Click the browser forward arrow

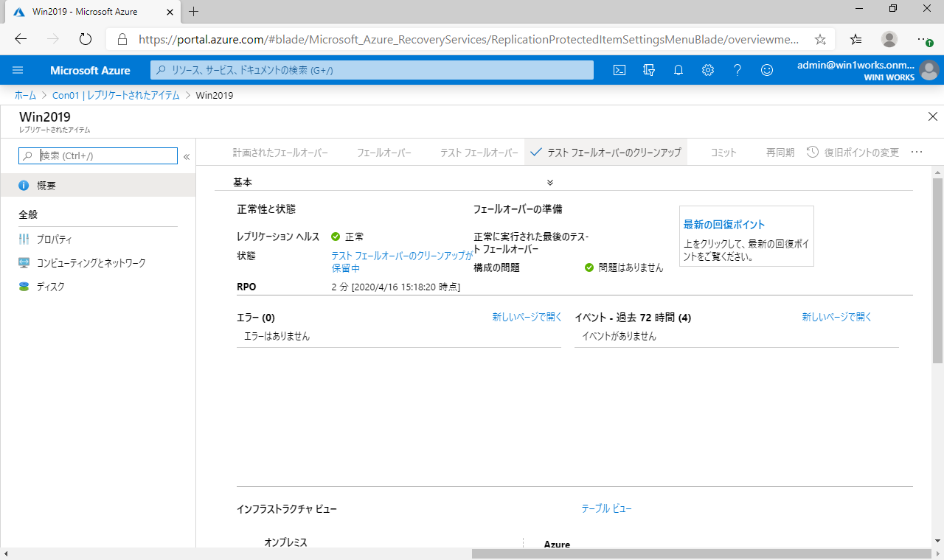[53, 39]
